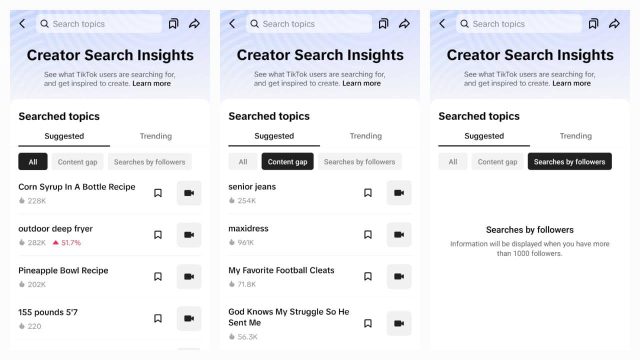Open the Suggested tab in the middle panel
This screenshot has height=360, width=640.
tap(274, 136)
